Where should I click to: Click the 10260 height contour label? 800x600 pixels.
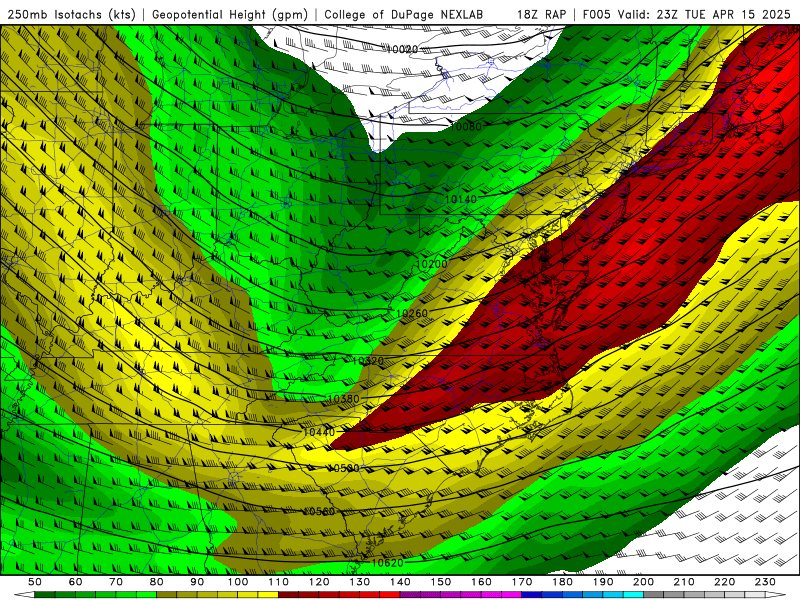[x=412, y=313]
